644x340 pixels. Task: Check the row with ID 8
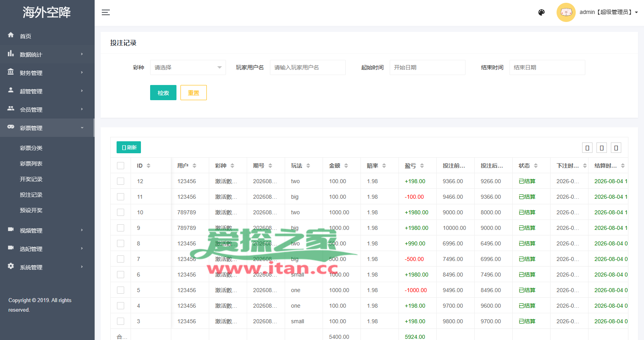pyautogui.click(x=121, y=243)
